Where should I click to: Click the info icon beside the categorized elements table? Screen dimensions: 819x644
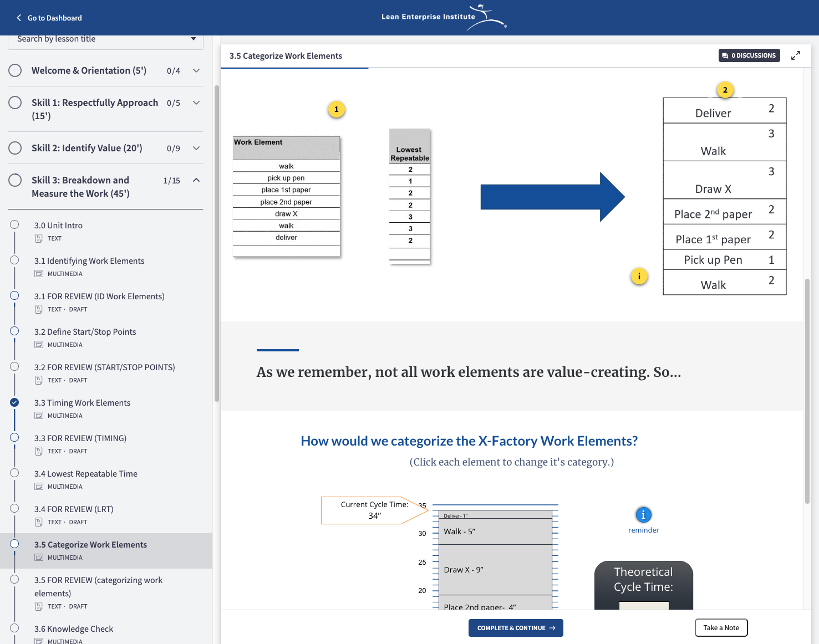[639, 276]
